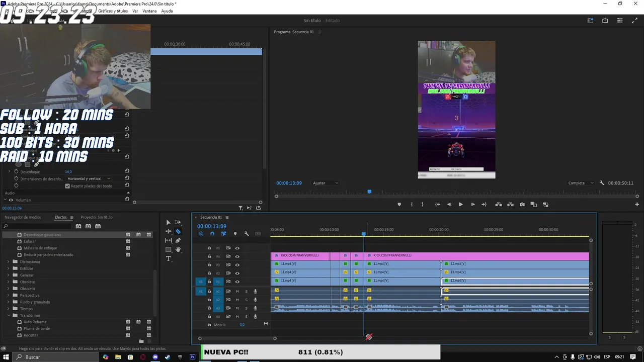644x362 pixels.
Task: Click the Export Frame camera icon
Action: (522, 205)
